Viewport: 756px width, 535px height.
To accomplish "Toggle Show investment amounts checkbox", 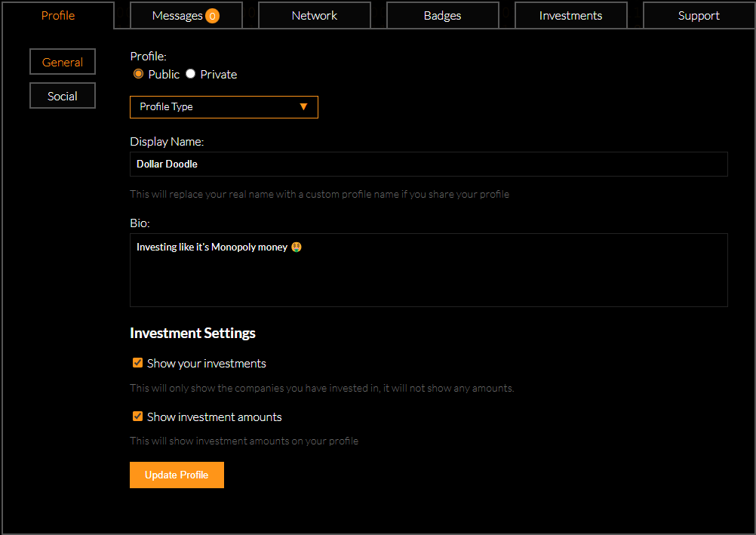I will [138, 417].
